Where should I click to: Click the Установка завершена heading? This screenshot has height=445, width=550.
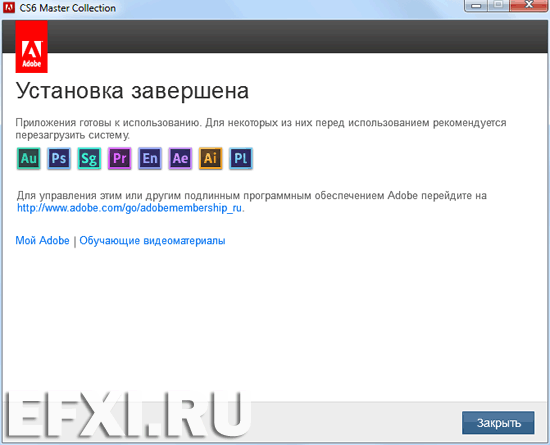[x=132, y=91]
